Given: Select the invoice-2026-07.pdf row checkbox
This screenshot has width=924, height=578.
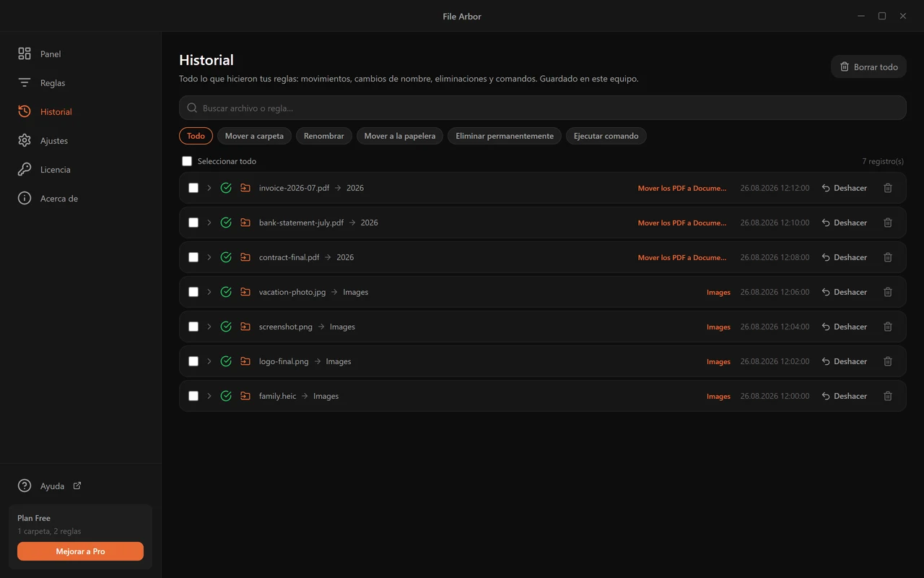Looking at the screenshot, I should pyautogui.click(x=193, y=188).
